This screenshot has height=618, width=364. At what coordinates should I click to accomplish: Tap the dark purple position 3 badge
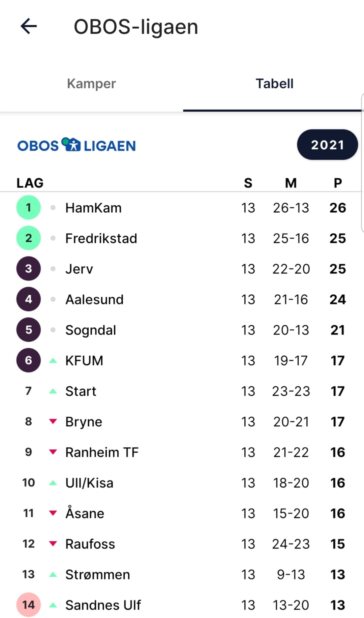tap(29, 269)
